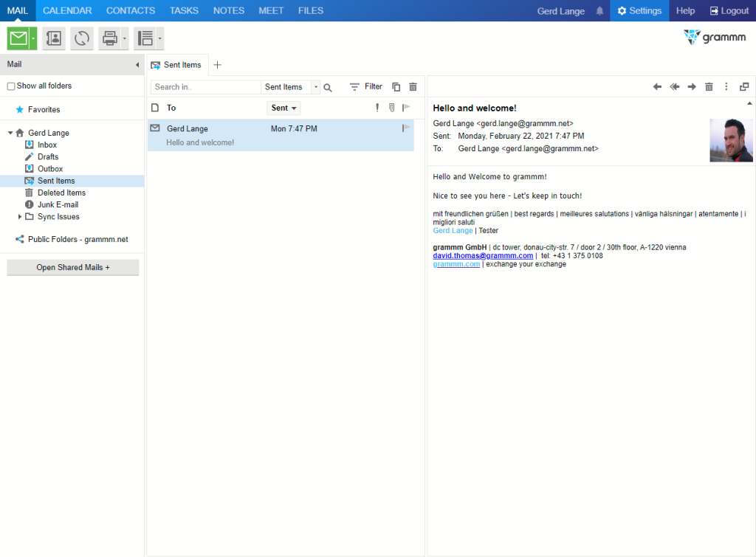Click Gerd Lange name link in signature
This screenshot has height=557, width=756.
tap(453, 231)
